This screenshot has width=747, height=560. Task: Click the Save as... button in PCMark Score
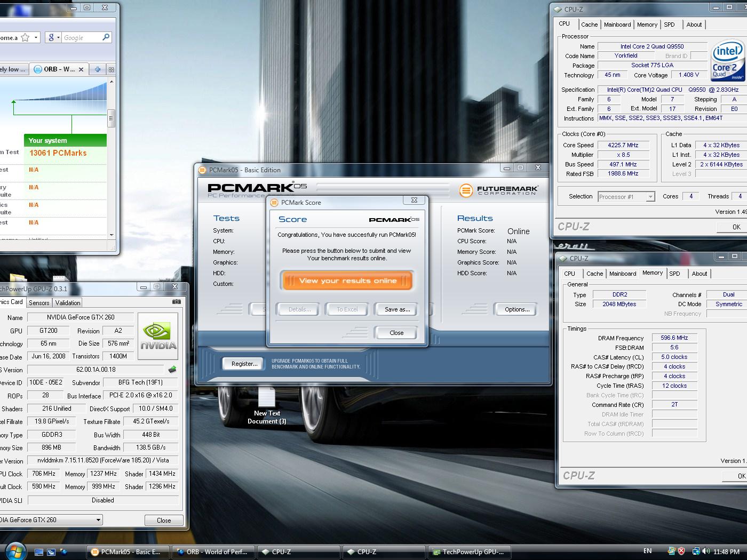[x=397, y=309]
